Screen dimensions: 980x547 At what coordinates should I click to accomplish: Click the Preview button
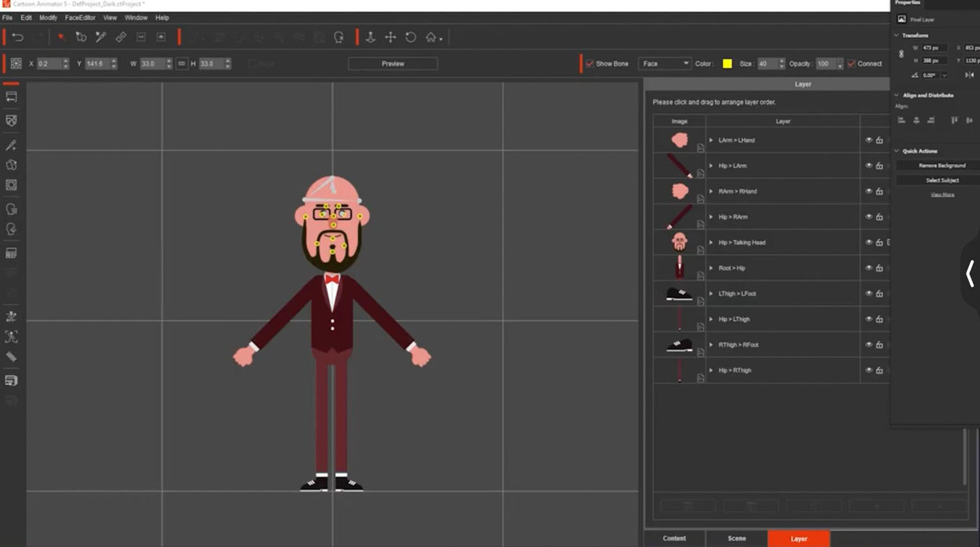(393, 63)
